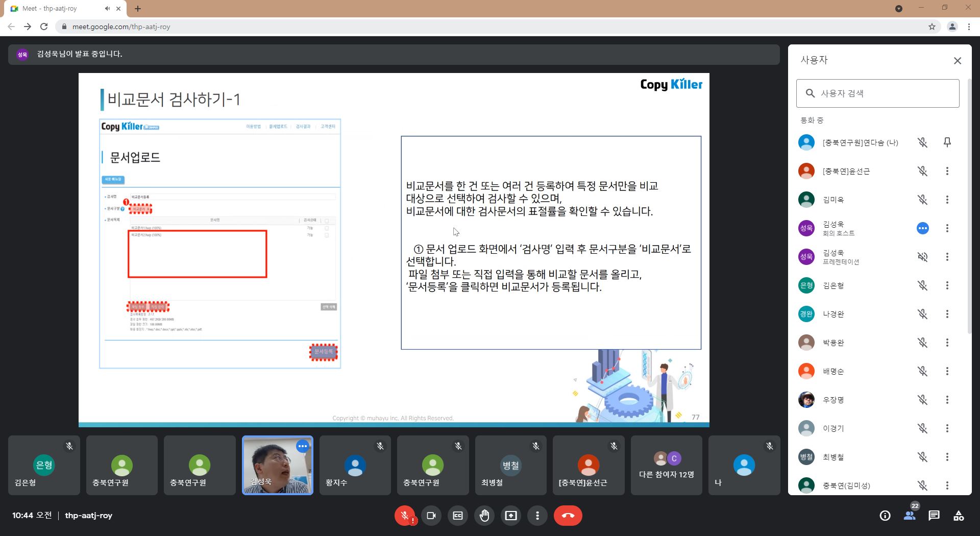Click muted mic icon for 김은형 in list
The image size is (980, 536).
coord(923,285)
